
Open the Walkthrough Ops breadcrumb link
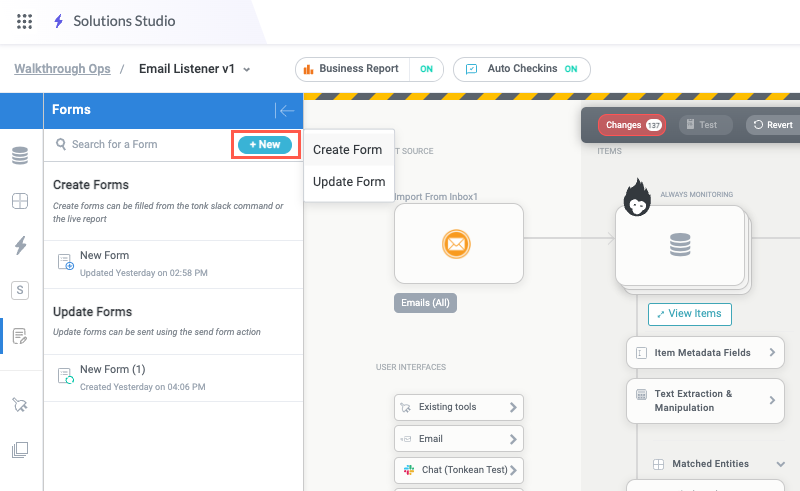pyautogui.click(x=62, y=69)
